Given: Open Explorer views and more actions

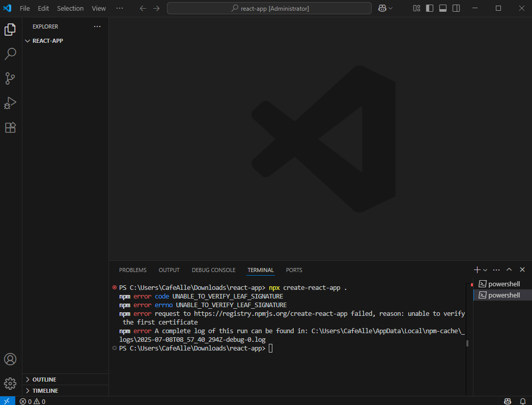Looking at the screenshot, I should point(97,26).
